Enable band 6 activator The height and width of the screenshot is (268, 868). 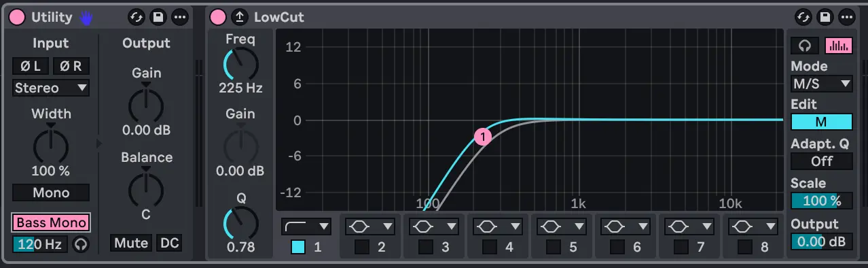[617, 247]
